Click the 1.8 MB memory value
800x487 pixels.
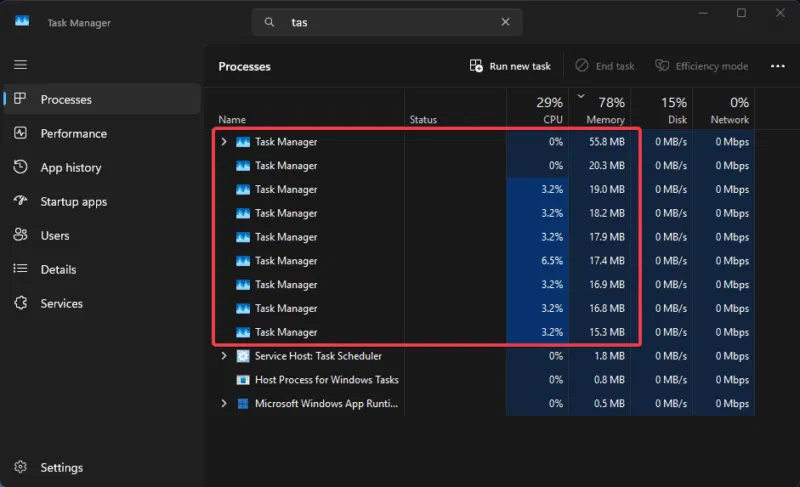610,356
